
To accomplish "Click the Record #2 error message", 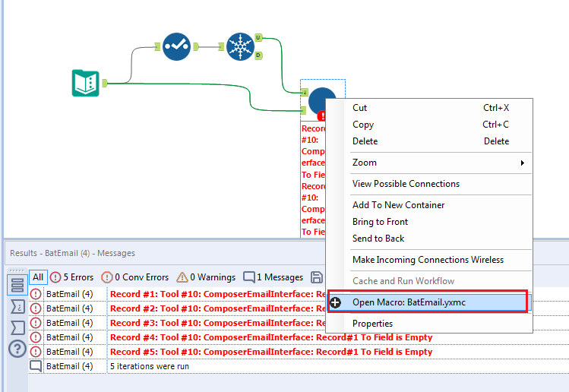I will (218, 308).
